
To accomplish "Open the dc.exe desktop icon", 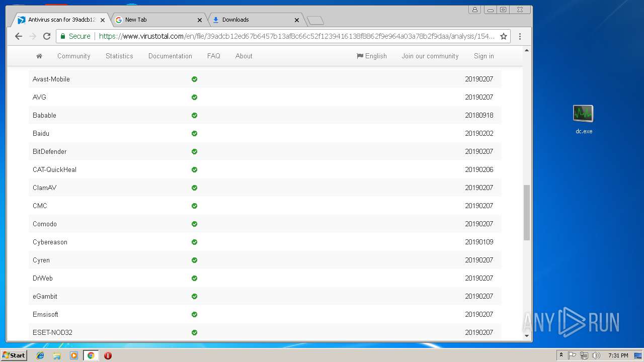I will click(584, 119).
